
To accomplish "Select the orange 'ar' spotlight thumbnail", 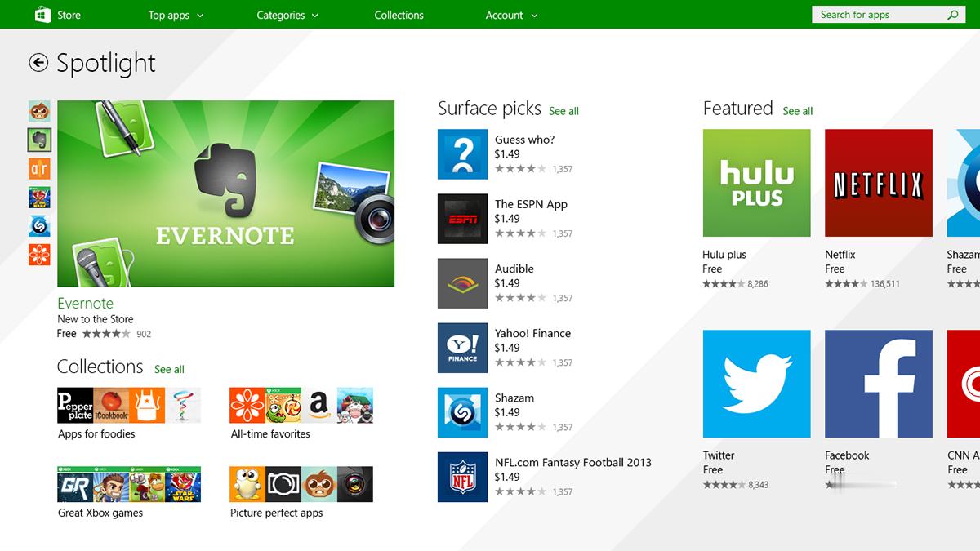I will tap(39, 168).
